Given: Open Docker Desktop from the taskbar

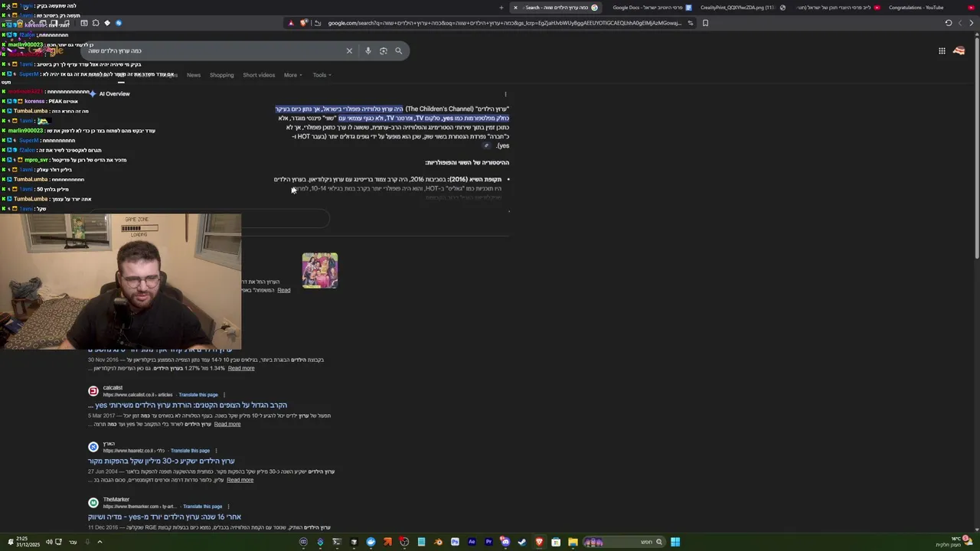Looking at the screenshot, I should click(x=371, y=542).
